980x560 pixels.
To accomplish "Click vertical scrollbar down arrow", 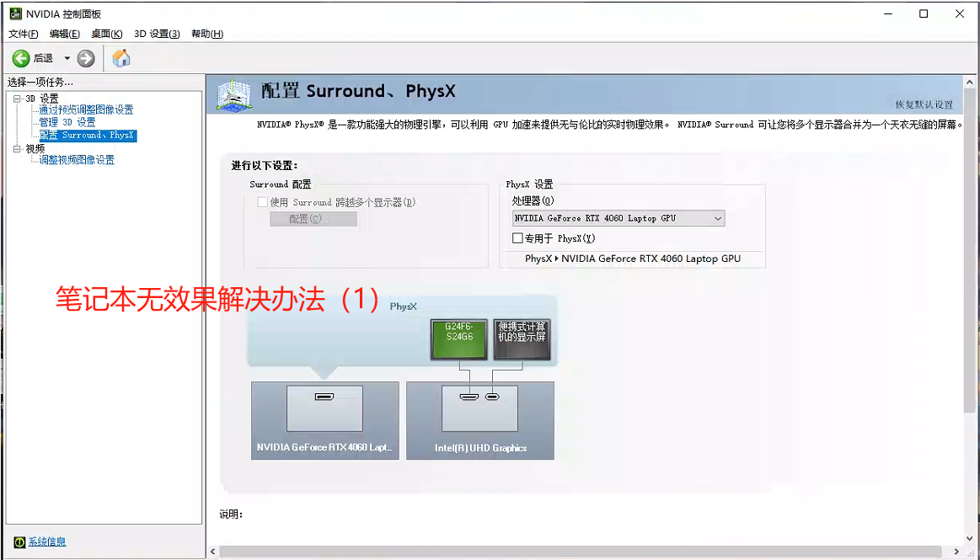I will pos(969,538).
